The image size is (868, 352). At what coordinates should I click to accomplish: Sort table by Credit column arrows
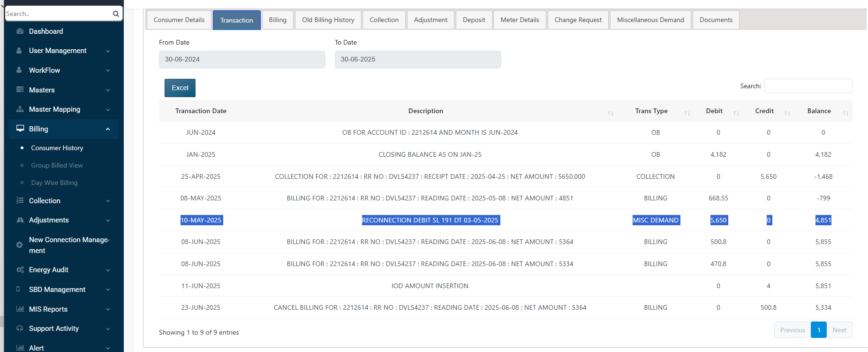(x=788, y=113)
